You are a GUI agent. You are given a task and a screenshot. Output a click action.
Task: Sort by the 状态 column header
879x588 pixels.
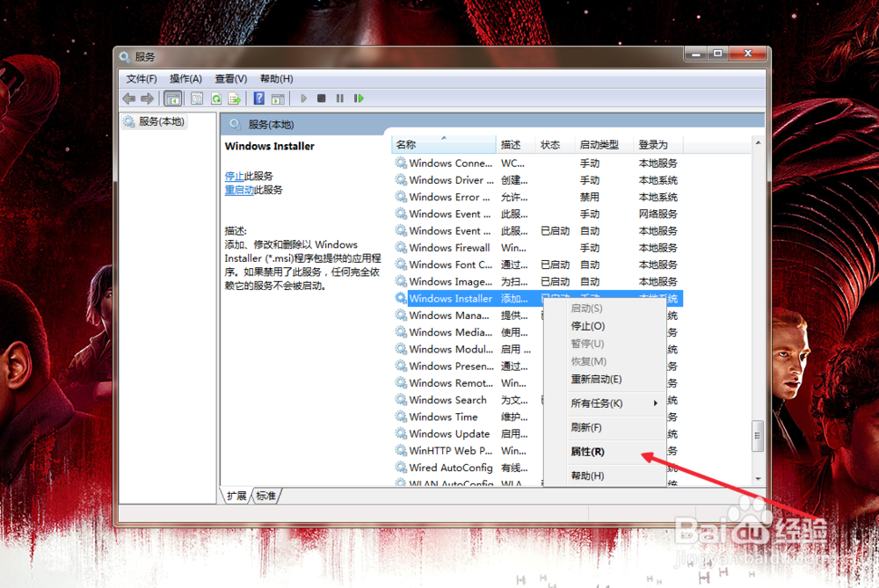555,145
